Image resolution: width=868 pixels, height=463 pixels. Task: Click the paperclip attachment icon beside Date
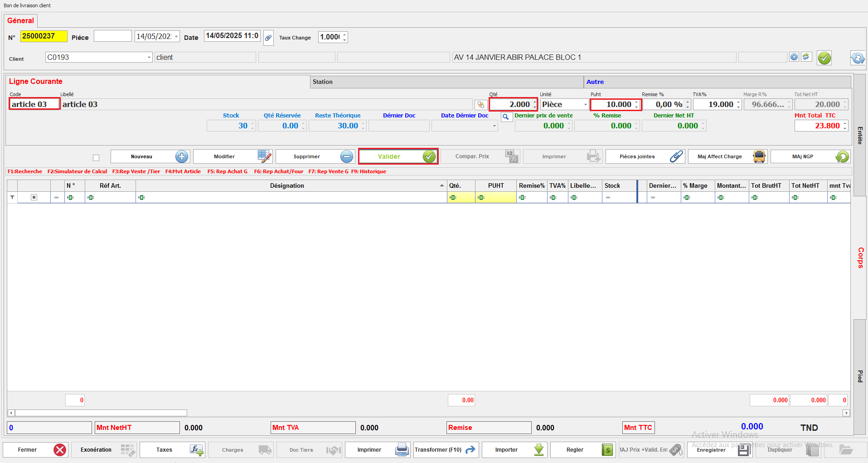tap(268, 38)
